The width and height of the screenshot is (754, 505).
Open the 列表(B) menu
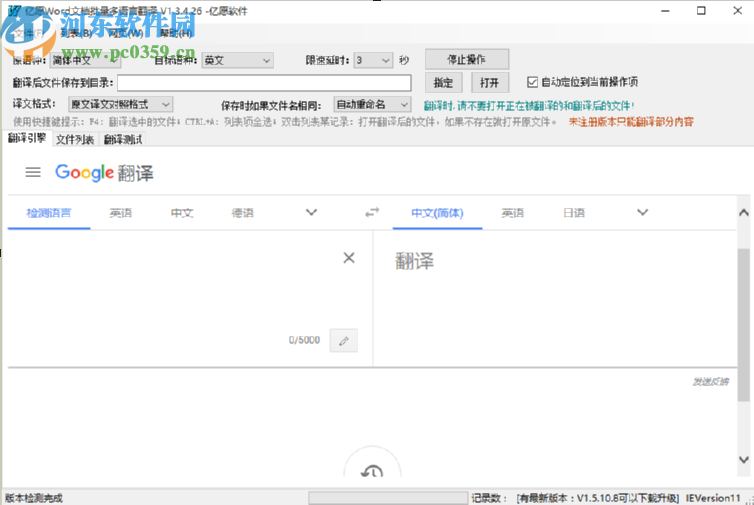76,33
